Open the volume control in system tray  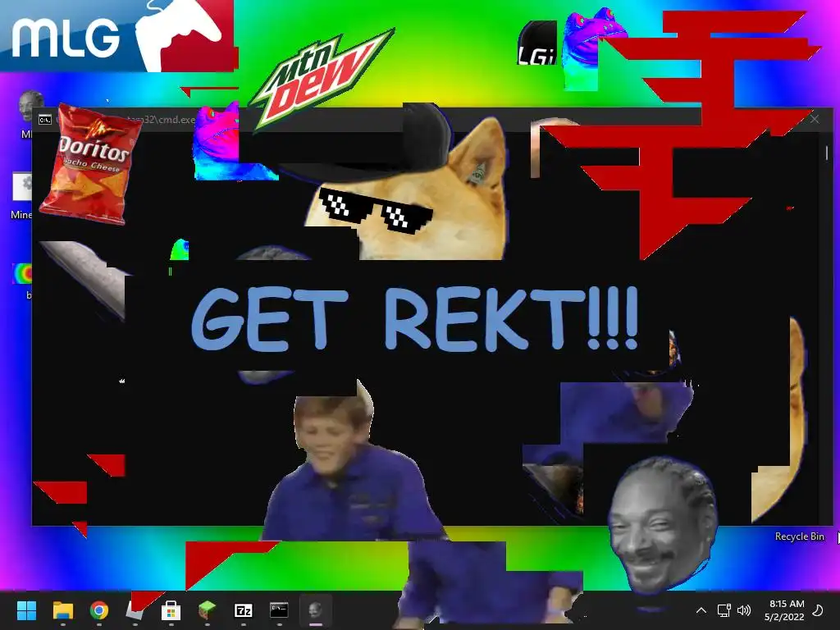pyautogui.click(x=743, y=610)
